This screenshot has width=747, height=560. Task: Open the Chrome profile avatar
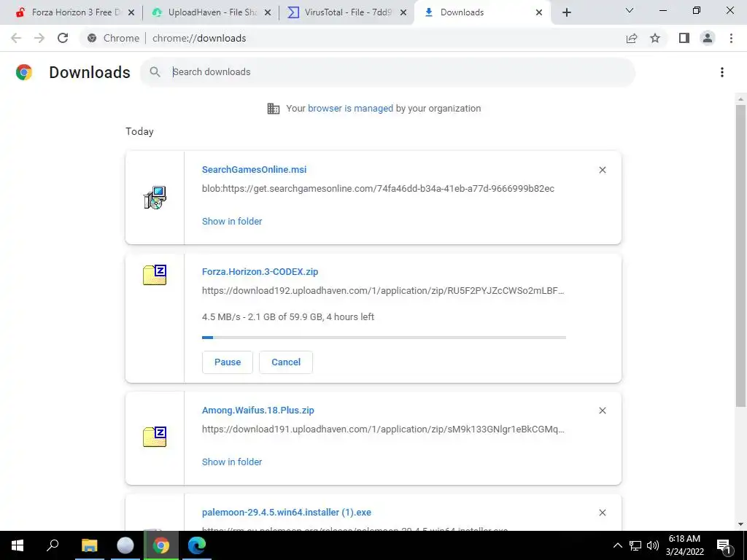click(708, 38)
